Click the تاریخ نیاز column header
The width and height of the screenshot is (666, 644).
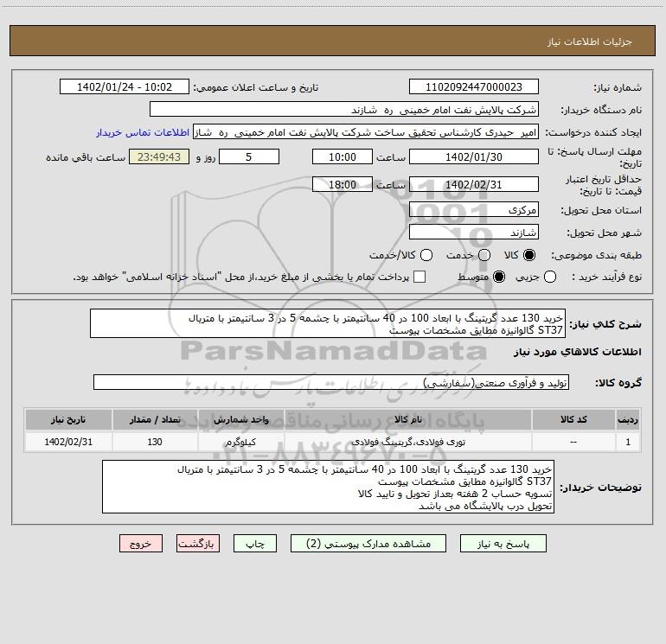[x=68, y=419]
